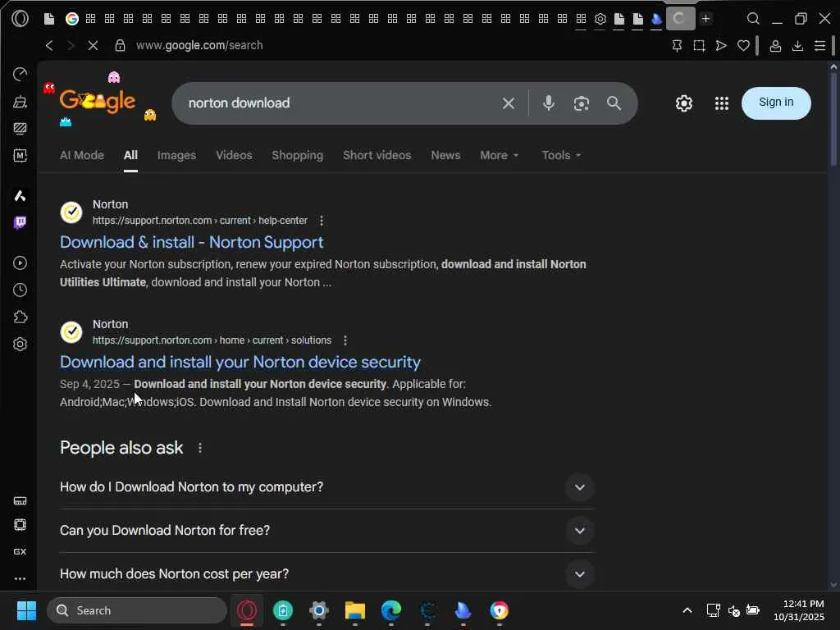Switch to Short videos tab
Viewport: 840px width, 630px height.
(377, 155)
